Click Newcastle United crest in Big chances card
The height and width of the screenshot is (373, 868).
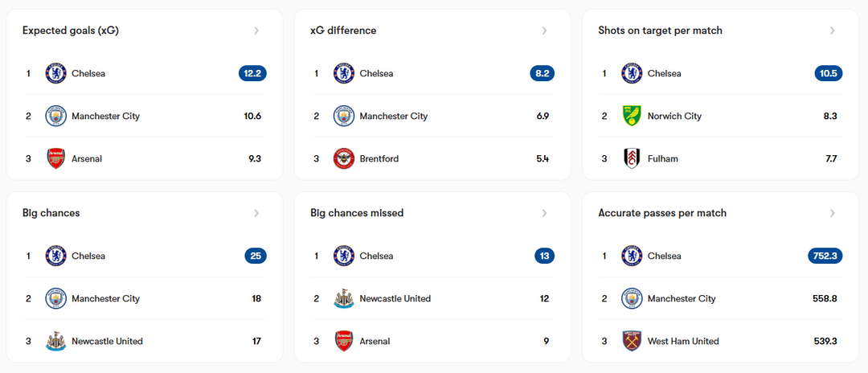[55, 341]
